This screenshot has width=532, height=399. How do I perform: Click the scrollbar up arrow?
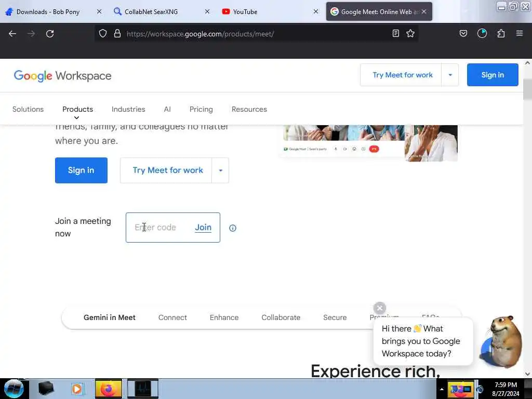click(528, 63)
